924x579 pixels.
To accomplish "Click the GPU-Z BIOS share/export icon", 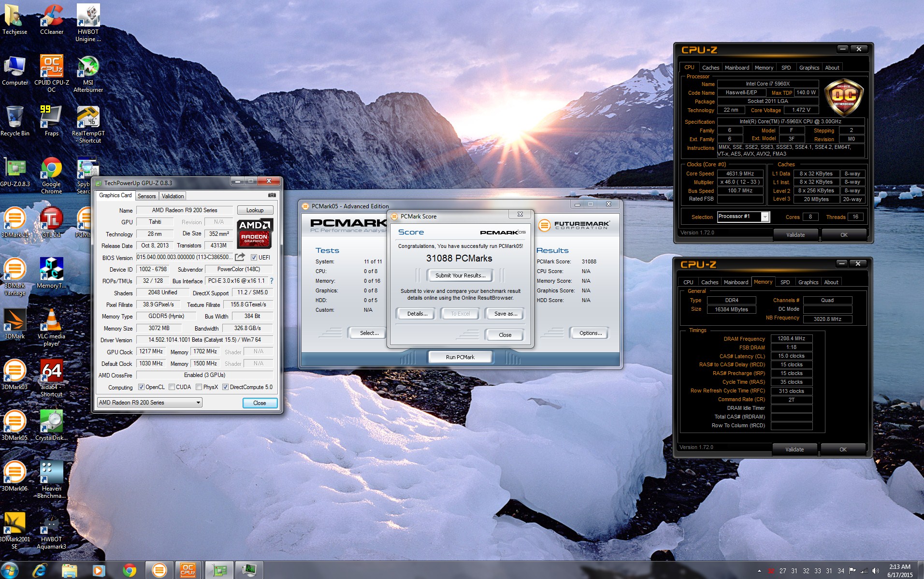I will 240,257.
